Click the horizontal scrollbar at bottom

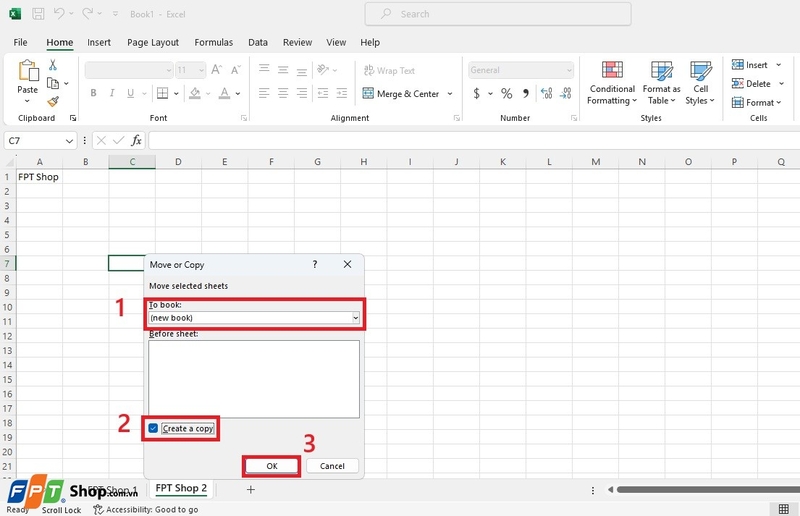click(x=708, y=489)
